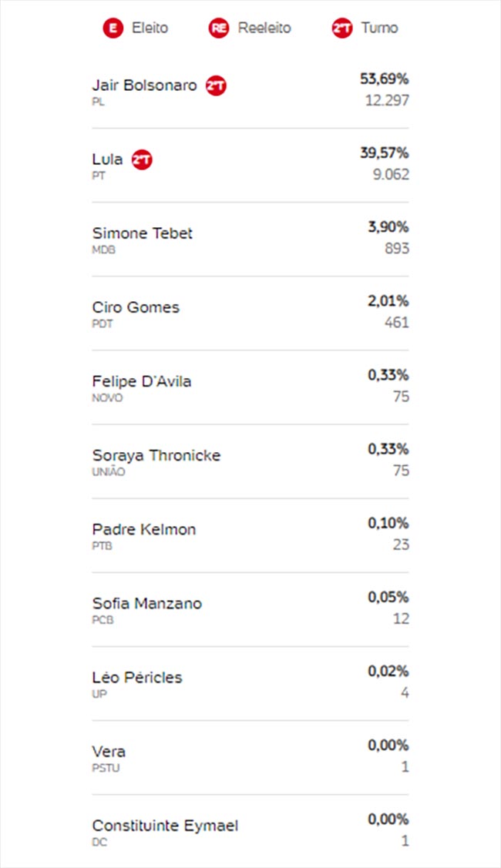This screenshot has width=501, height=868.
Task: Click Ciro Gomes in the results list
Action: click(x=136, y=307)
